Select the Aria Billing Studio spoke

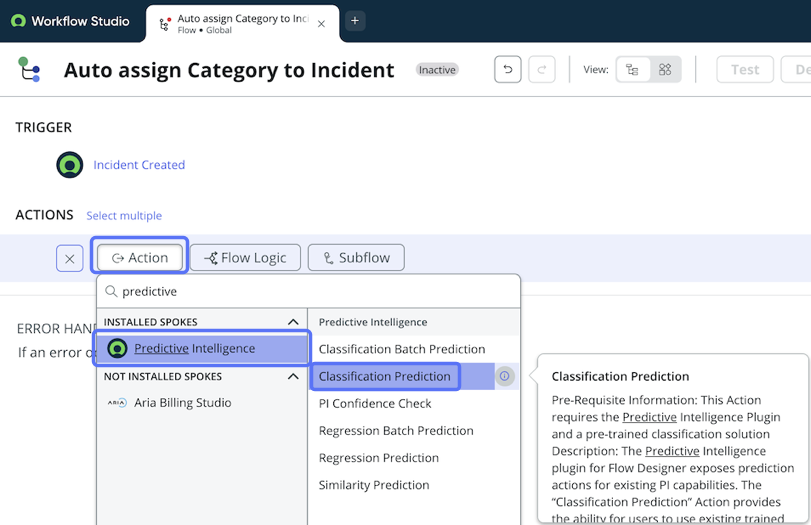(x=202, y=402)
